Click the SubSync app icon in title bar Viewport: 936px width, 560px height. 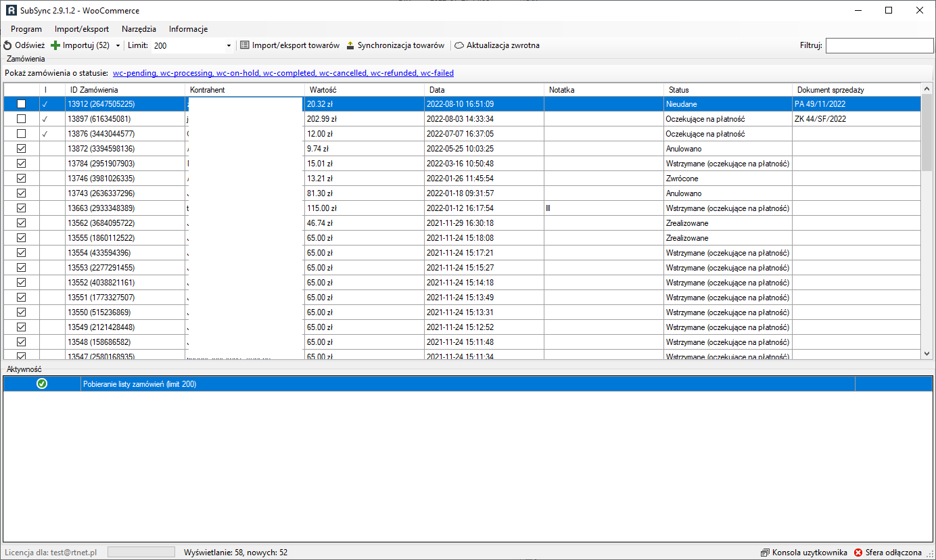(x=11, y=10)
